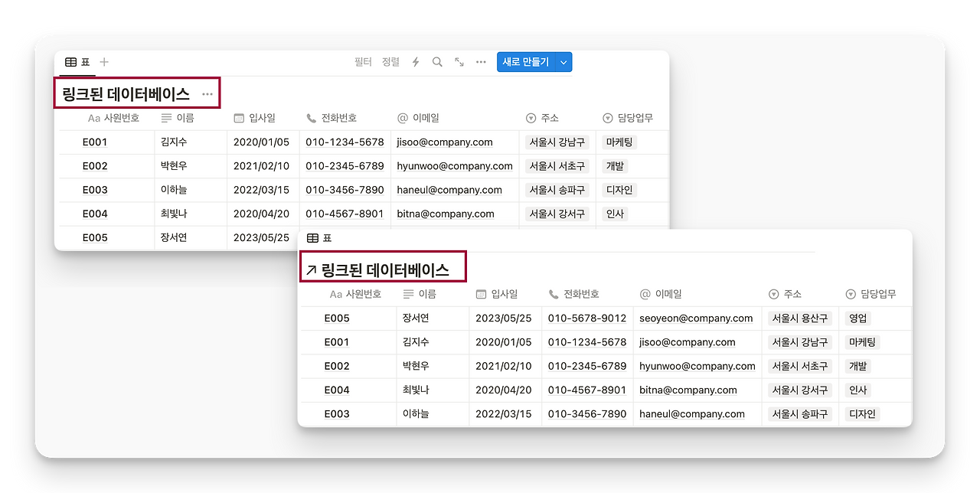
Task: Click the 이름 column header in back window
Action: pos(178,118)
